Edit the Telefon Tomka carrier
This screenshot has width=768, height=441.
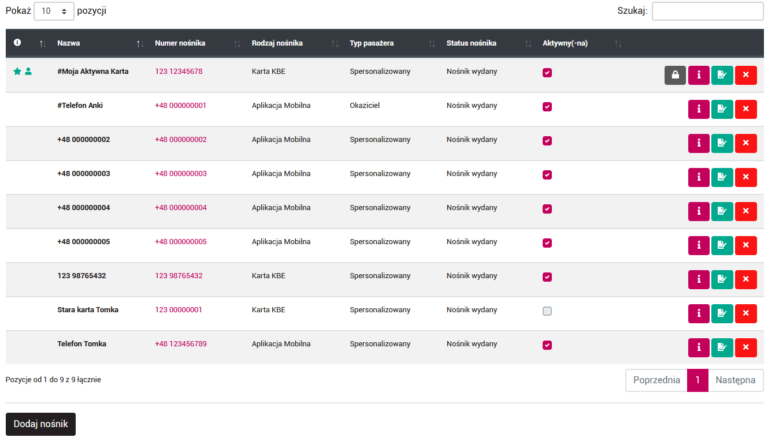[x=722, y=348]
